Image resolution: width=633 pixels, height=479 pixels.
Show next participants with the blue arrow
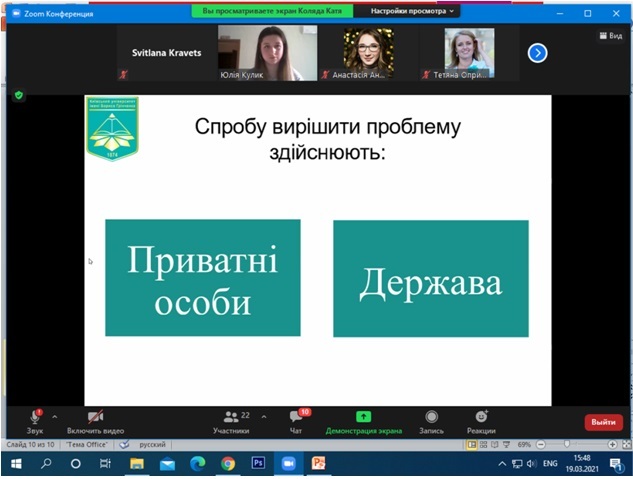(537, 53)
